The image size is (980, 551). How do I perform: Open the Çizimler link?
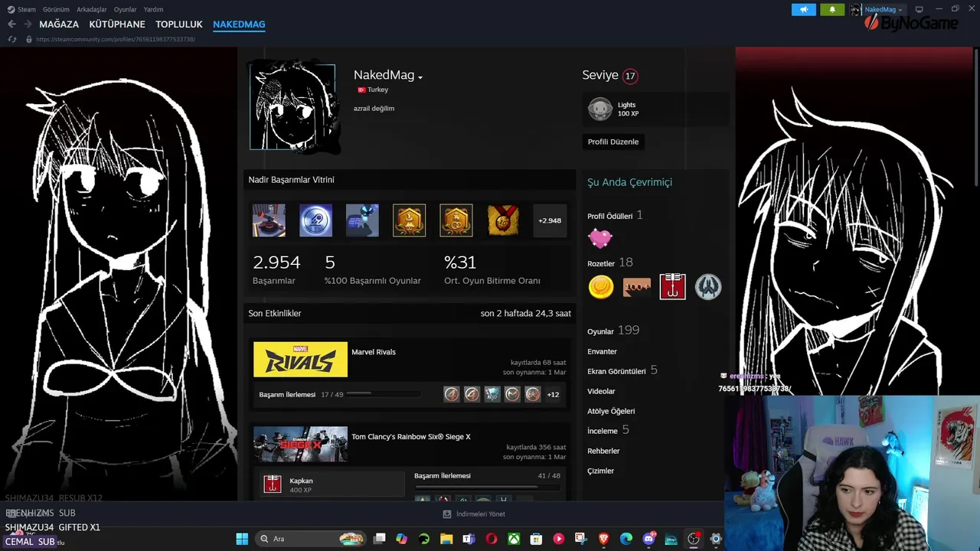(x=600, y=471)
